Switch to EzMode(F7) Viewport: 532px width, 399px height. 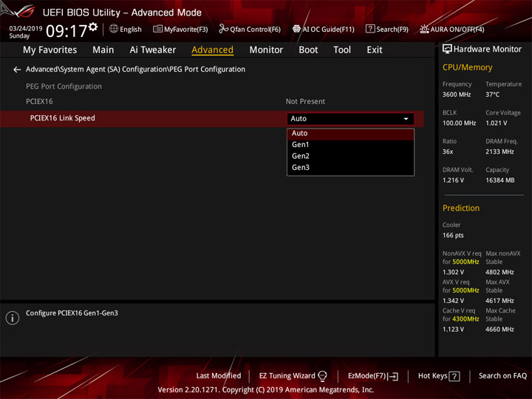(373, 376)
